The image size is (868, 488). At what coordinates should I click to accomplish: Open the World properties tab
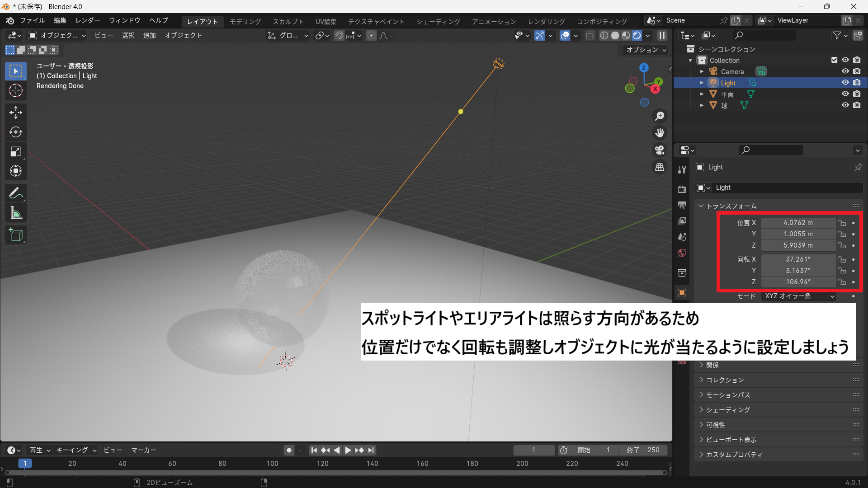[x=682, y=253]
